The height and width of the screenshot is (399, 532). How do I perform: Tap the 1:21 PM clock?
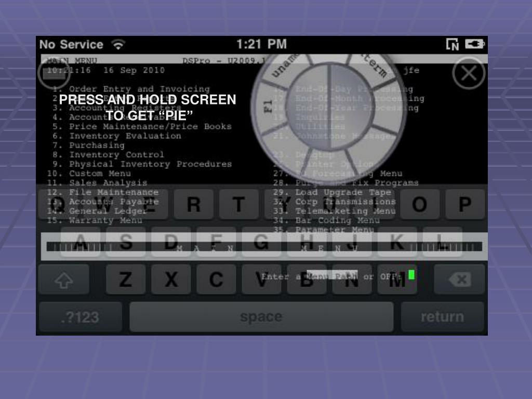point(262,44)
